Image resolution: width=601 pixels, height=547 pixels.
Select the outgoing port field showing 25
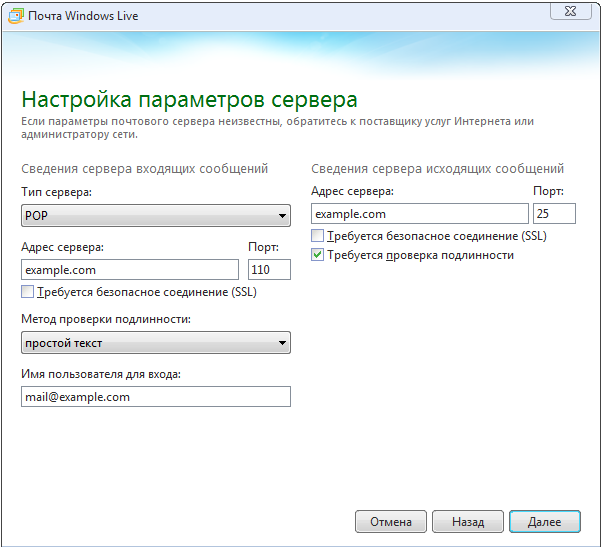[554, 214]
